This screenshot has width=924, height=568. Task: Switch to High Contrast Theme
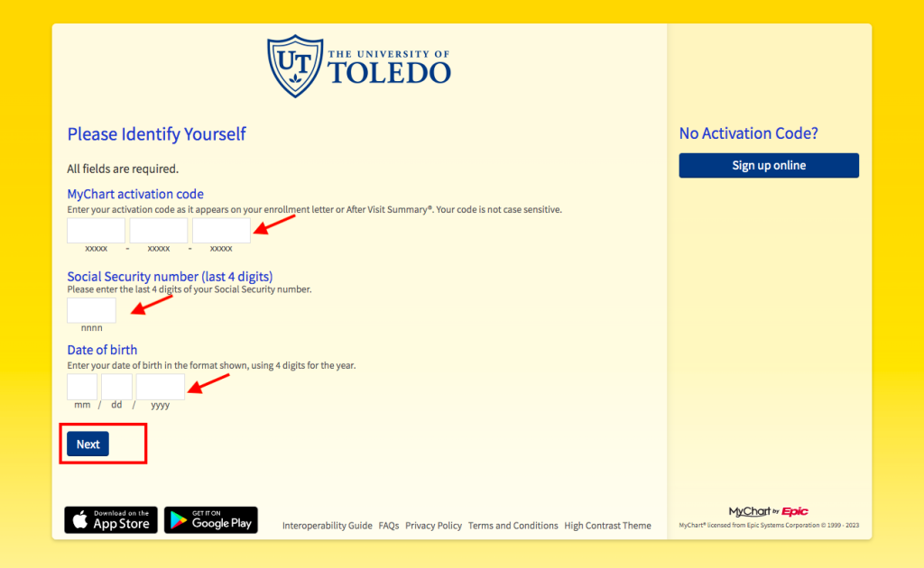click(x=607, y=526)
